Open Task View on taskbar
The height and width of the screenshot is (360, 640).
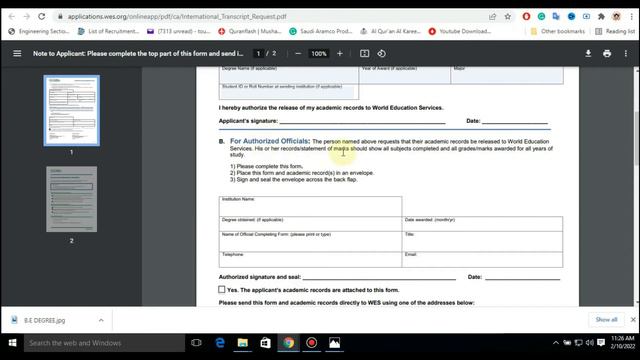(196, 343)
